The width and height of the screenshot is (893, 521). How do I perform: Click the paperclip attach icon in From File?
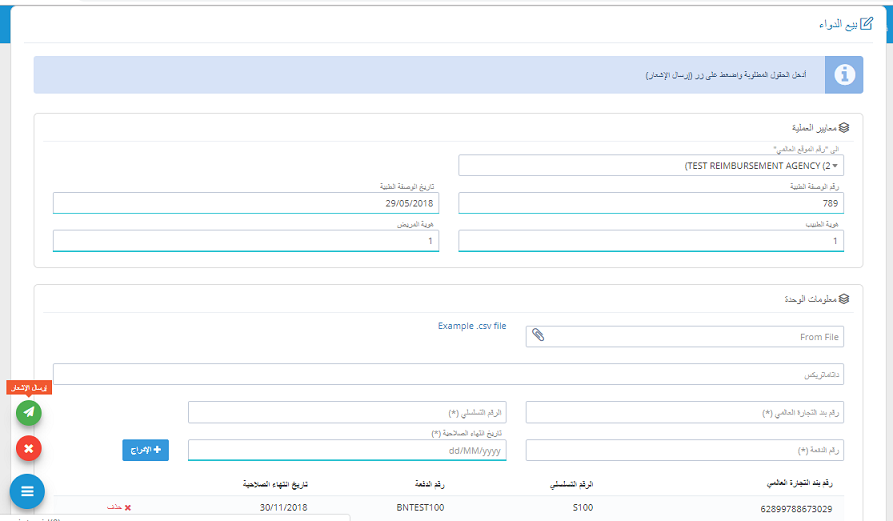pyautogui.click(x=537, y=336)
